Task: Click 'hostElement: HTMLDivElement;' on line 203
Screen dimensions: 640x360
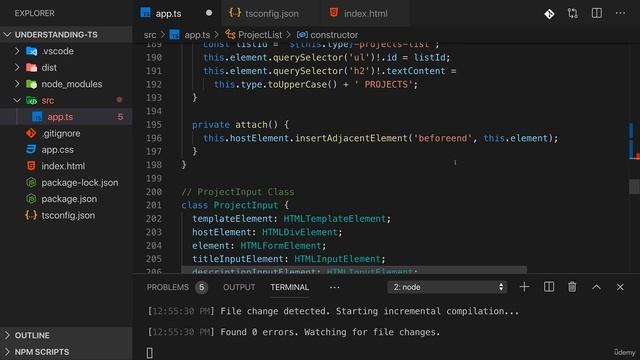Action: pos(267,232)
